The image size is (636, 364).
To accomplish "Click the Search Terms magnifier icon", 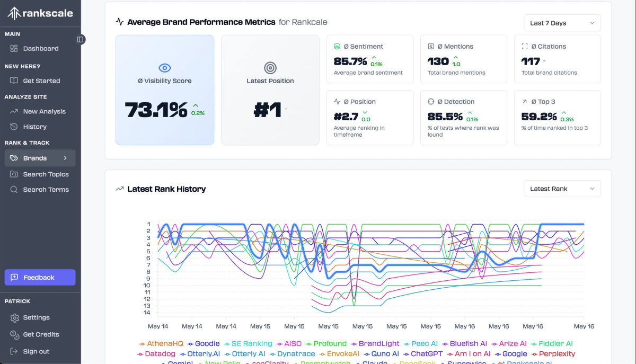I will [14, 190].
